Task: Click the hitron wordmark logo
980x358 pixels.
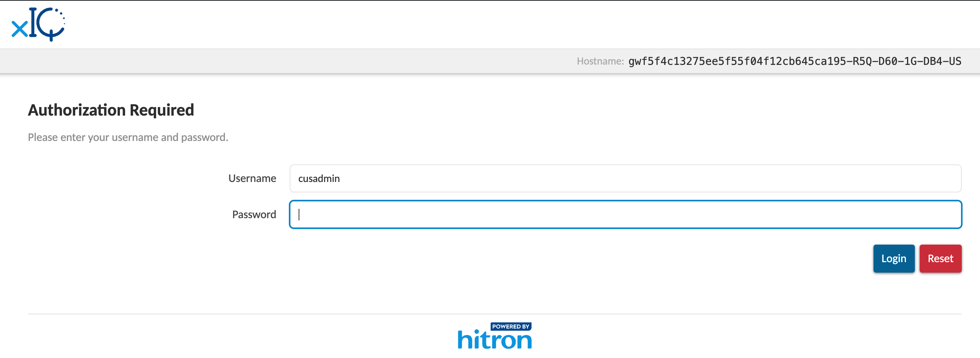Action: [x=494, y=340]
